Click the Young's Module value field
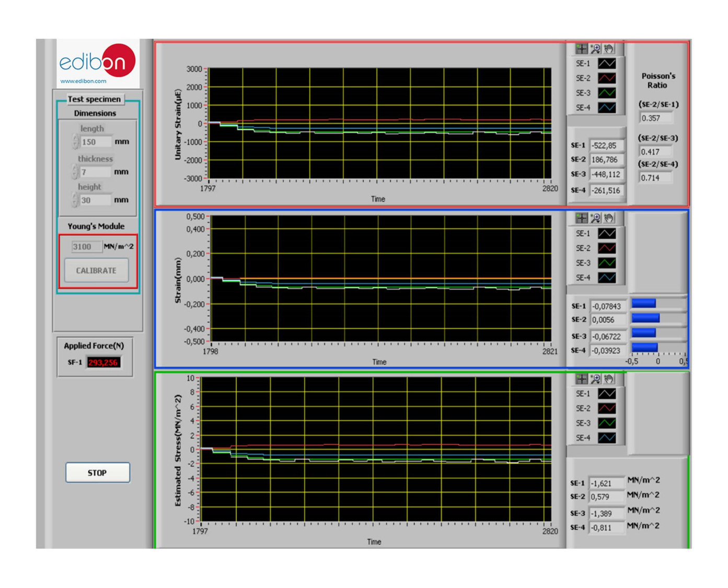Viewport: 728px width, 588px height. [x=86, y=247]
